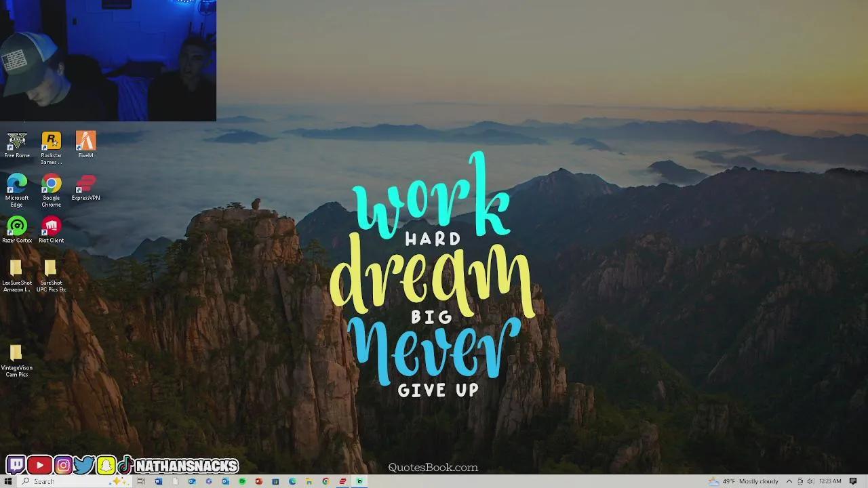This screenshot has width=868, height=488.
Task: Expand the hidden system tray icons
Action: (789, 481)
